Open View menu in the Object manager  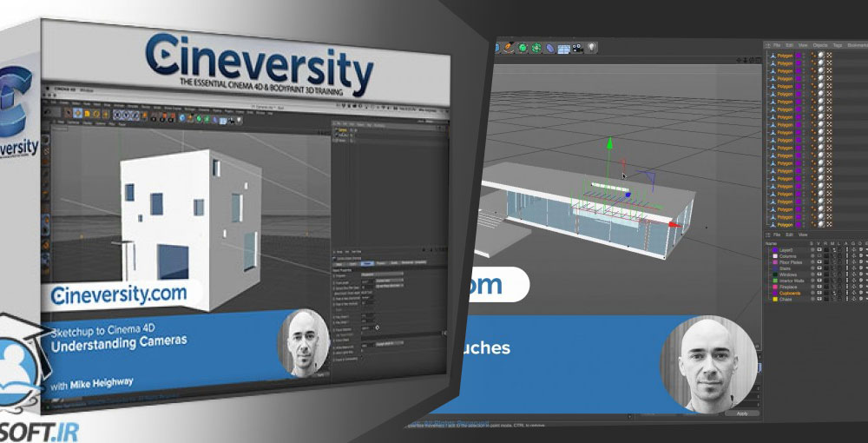coord(803,45)
